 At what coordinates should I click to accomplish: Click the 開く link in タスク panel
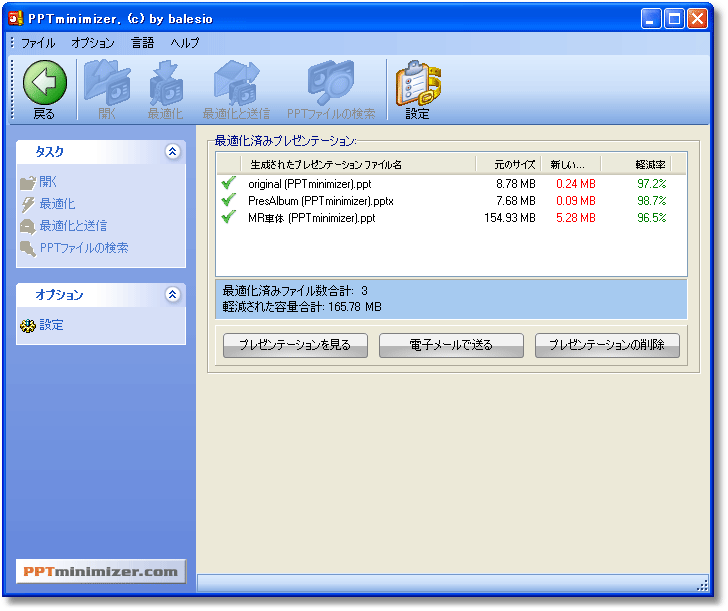(x=48, y=182)
